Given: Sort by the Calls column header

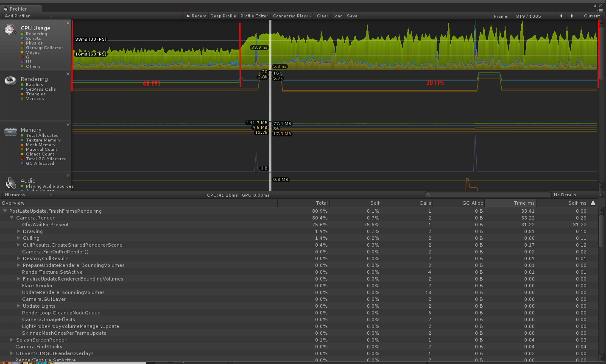Looking at the screenshot, I should point(407,203).
